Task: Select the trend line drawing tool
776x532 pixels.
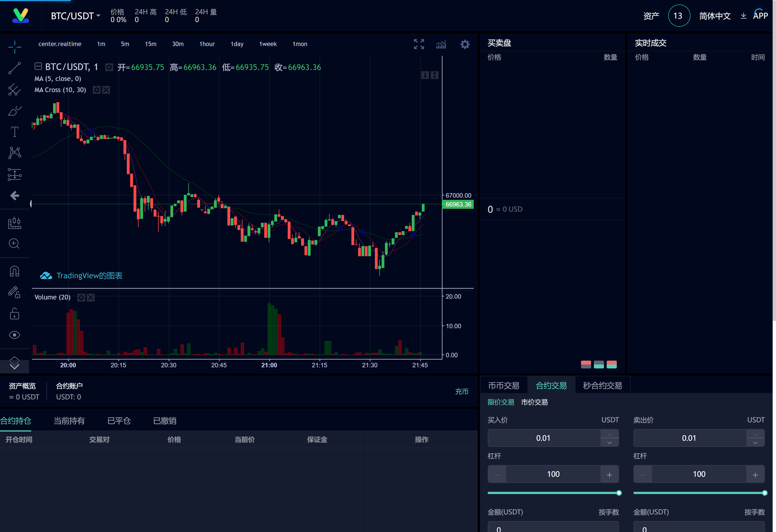Action: coord(15,68)
